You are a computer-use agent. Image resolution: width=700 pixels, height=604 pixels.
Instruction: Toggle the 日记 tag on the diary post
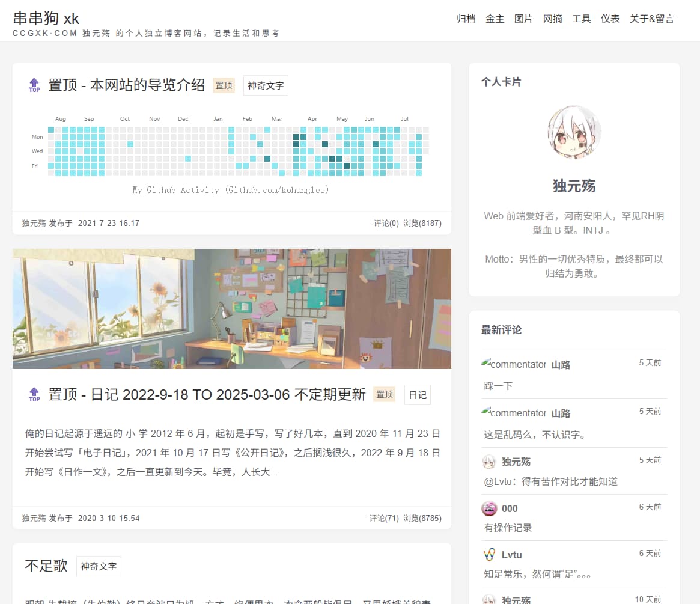click(x=417, y=394)
